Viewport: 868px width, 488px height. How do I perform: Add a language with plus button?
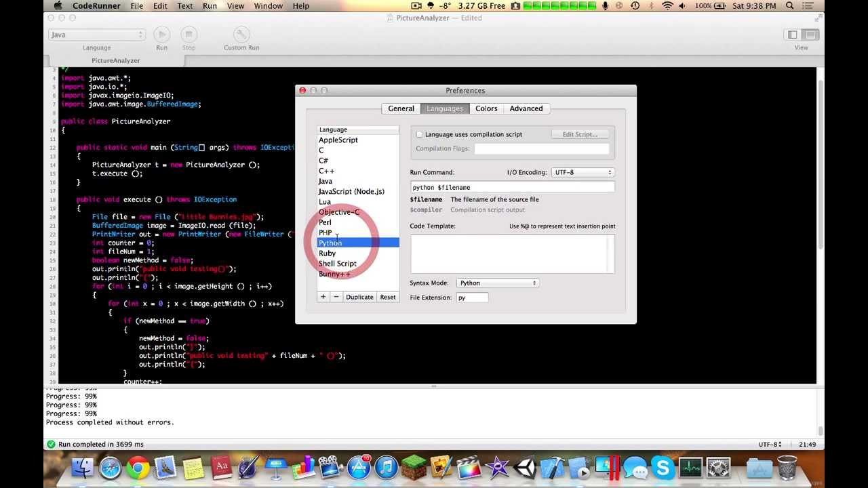point(323,297)
